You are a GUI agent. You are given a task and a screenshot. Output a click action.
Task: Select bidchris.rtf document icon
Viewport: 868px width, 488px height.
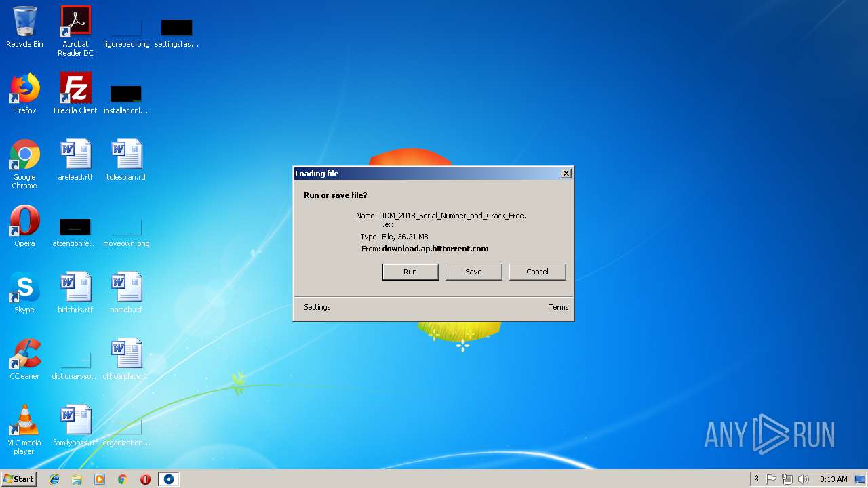pyautogui.click(x=75, y=293)
